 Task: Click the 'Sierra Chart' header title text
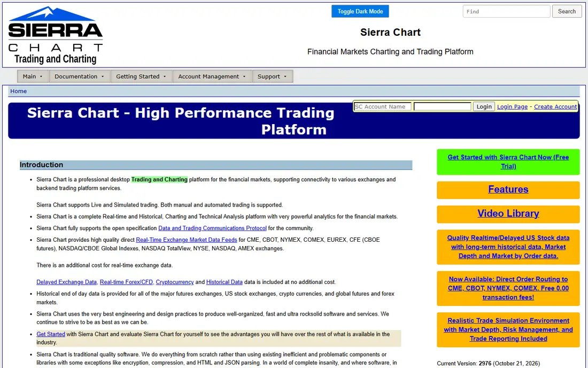pyautogui.click(x=390, y=32)
